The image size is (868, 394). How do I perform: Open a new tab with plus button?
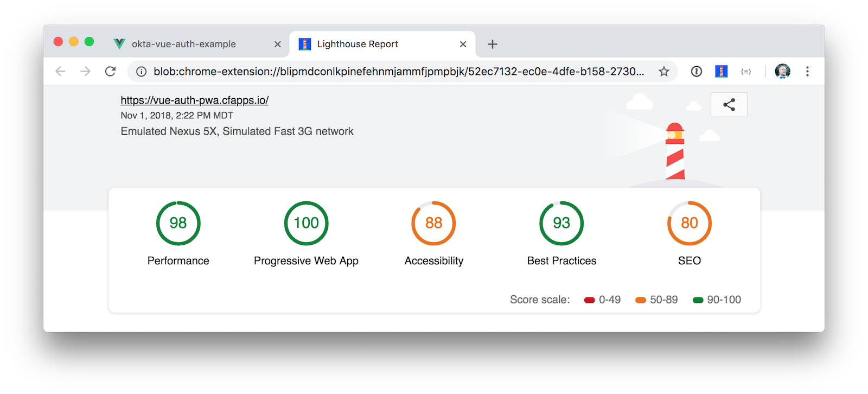pos(492,44)
